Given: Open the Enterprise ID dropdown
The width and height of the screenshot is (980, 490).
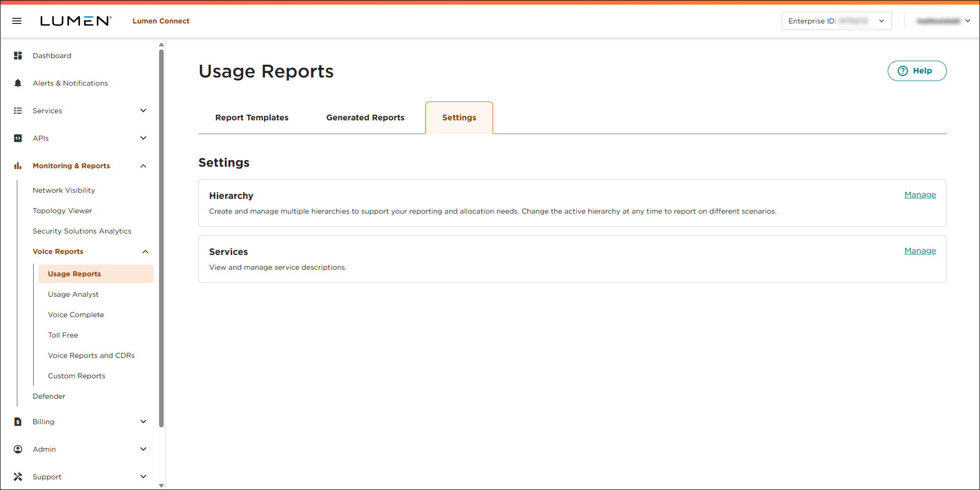Looking at the screenshot, I should pos(836,21).
